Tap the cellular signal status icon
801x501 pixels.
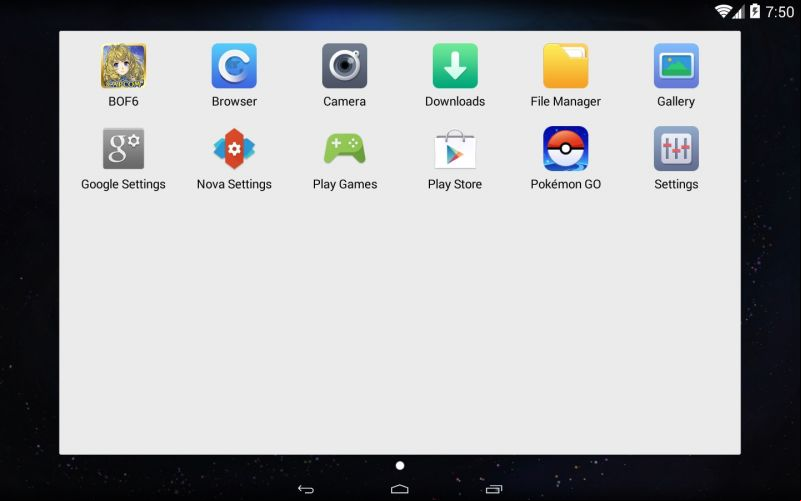point(738,12)
